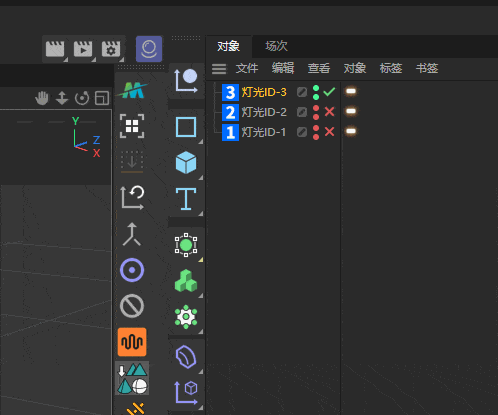
Task: Click the green gear effector icon
Action: (x=186, y=317)
